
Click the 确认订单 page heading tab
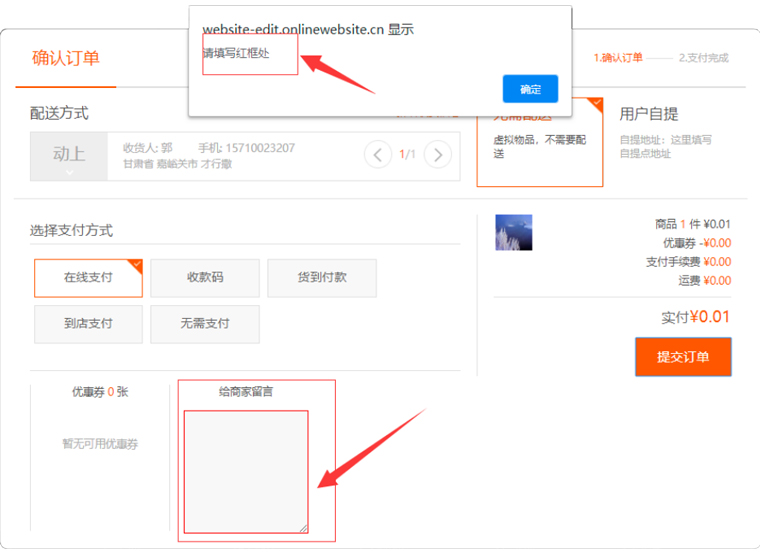(66, 58)
